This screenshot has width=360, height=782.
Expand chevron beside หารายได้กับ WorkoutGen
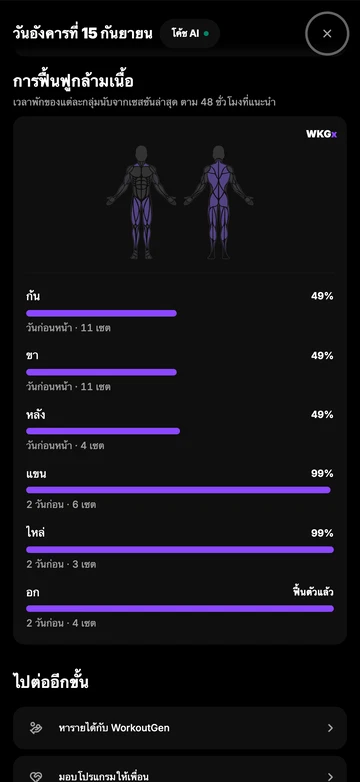click(330, 728)
